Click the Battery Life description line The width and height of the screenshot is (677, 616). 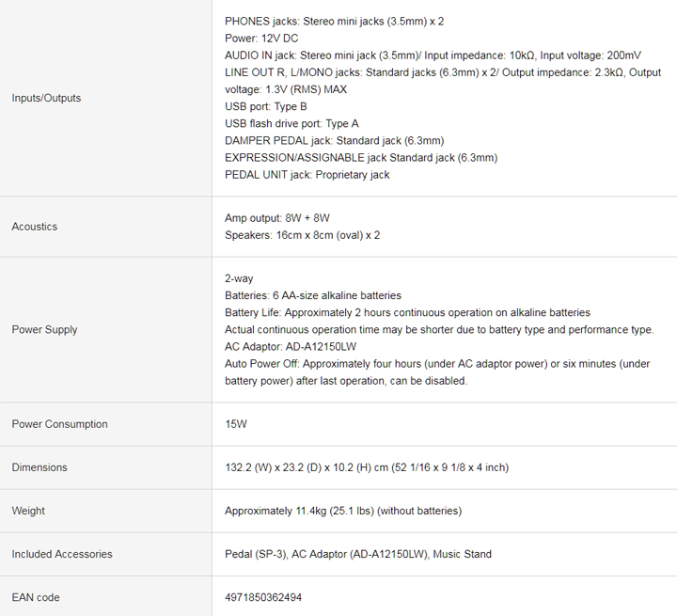(407, 313)
